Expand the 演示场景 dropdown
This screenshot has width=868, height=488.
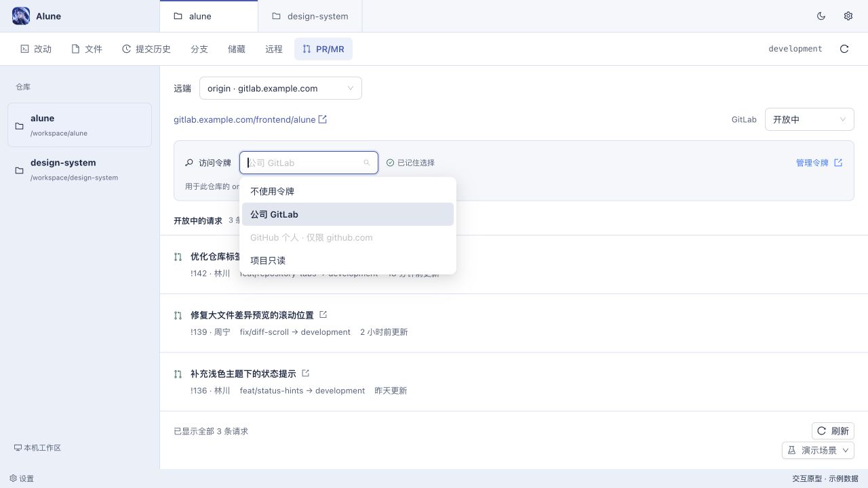pos(818,450)
